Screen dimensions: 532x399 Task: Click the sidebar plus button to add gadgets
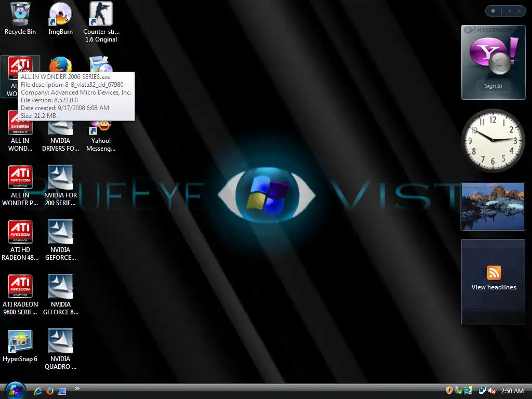pyautogui.click(x=493, y=11)
